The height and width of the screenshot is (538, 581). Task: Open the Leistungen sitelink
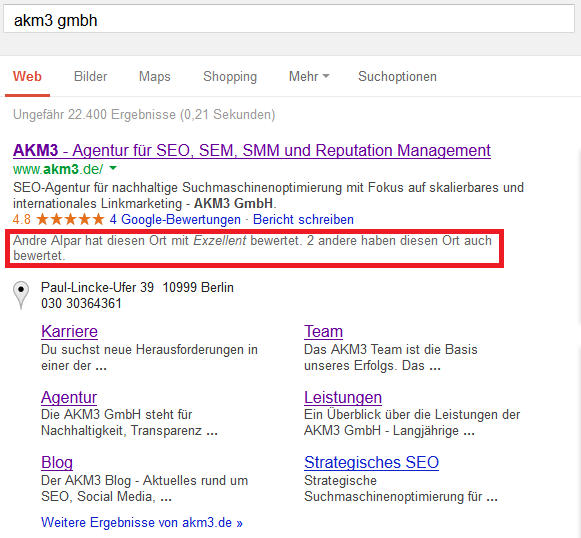coord(343,397)
